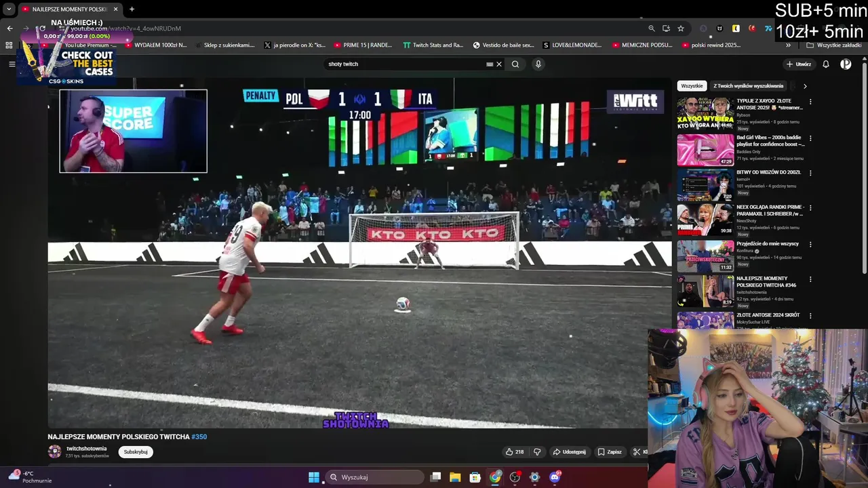868x488 pixels.
Task: Open WYDAŁEM 1000zł bookmark
Action: pyautogui.click(x=156, y=45)
